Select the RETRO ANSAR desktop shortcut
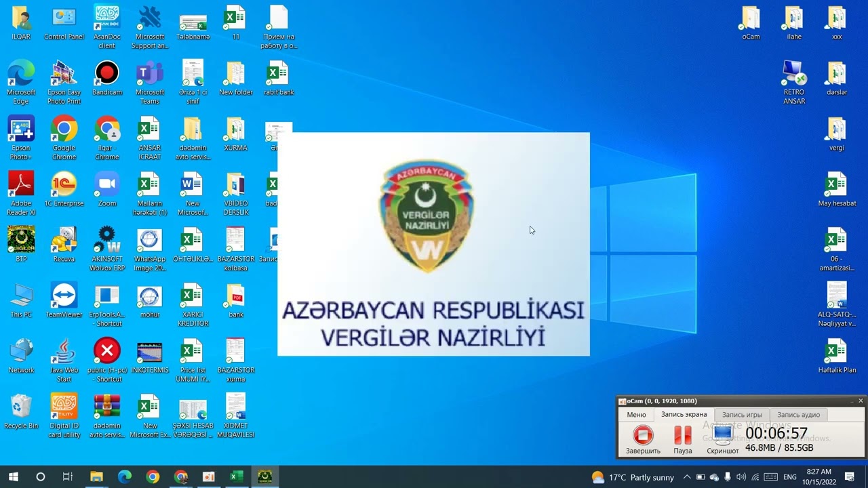This screenshot has width=868, height=488. click(x=794, y=83)
